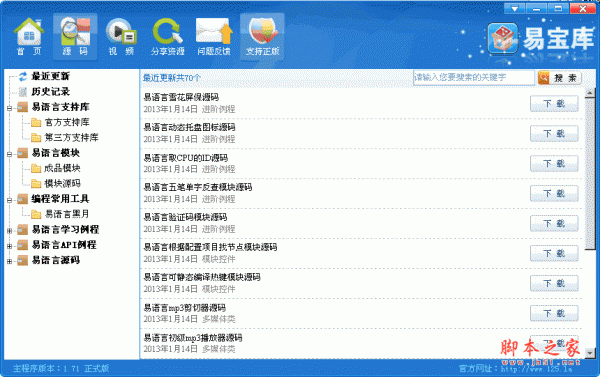Click the scrollbar down arrow
This screenshot has height=377, width=600.
590,353
